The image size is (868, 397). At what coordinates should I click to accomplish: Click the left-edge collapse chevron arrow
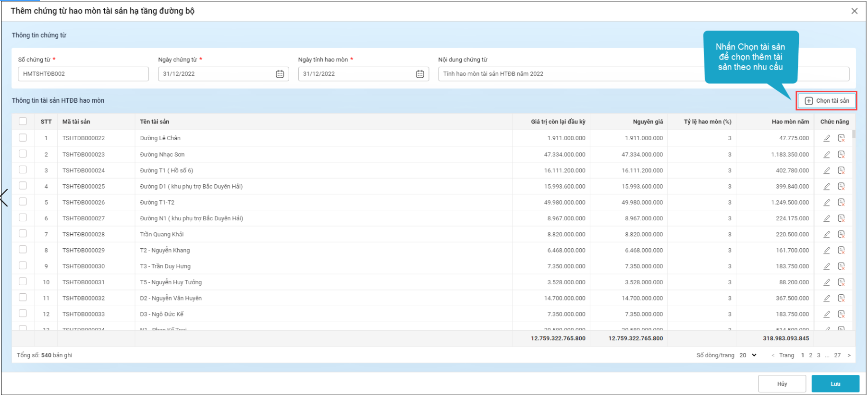(x=4, y=198)
